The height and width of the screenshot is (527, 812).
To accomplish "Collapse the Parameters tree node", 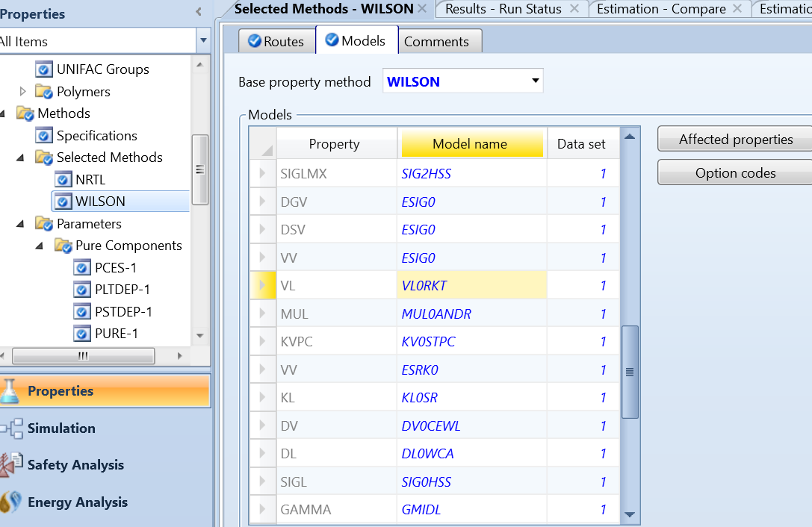I will 20,224.
